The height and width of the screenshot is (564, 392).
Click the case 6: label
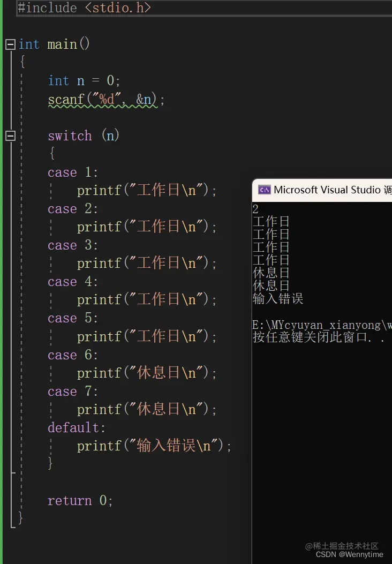pyautogui.click(x=73, y=355)
